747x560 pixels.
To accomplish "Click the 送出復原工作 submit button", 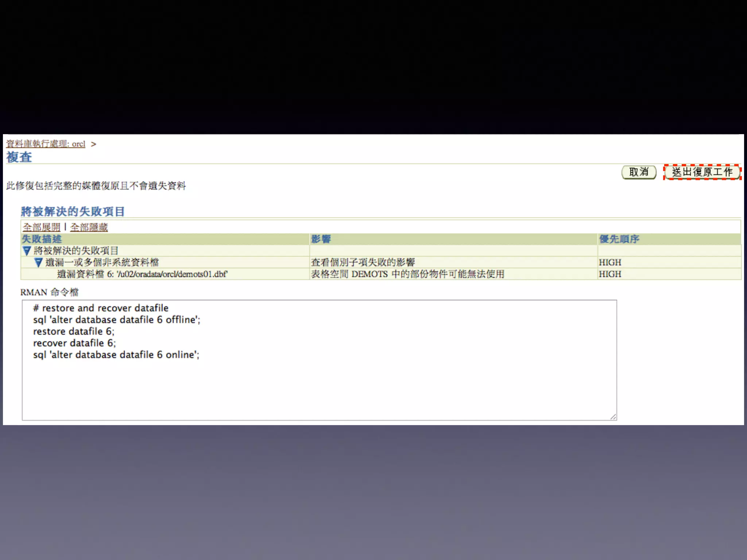I will 702,172.
